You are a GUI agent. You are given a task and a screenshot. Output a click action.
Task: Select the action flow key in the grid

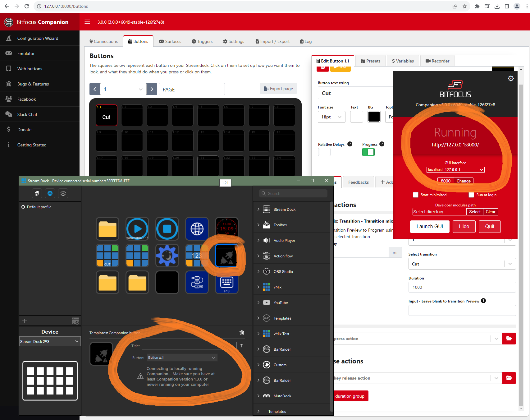click(x=197, y=282)
